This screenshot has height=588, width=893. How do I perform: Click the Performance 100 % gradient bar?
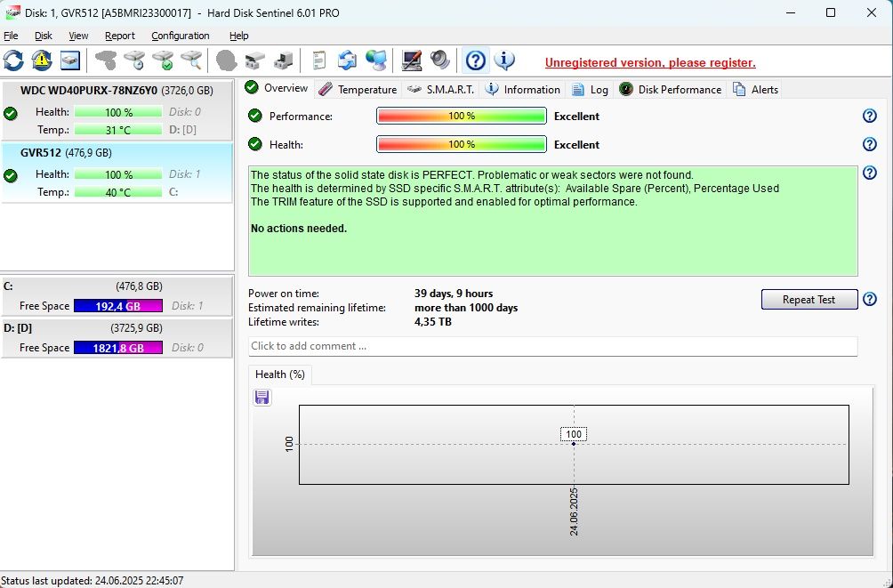tap(462, 116)
